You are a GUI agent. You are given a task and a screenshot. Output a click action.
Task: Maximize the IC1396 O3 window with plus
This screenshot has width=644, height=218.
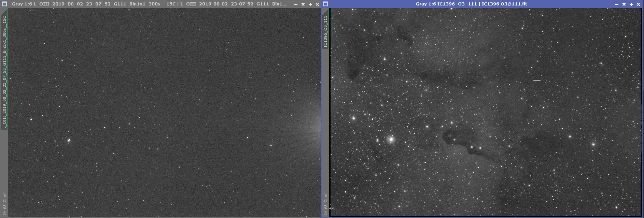click(x=631, y=4)
